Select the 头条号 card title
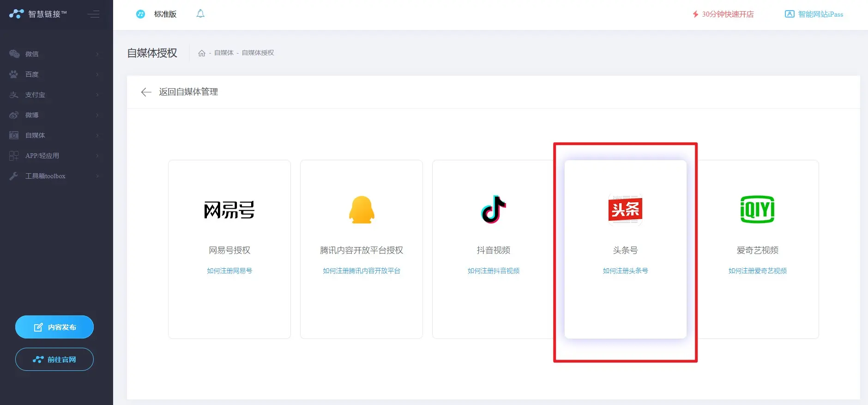Viewport: 868px width, 405px height. click(x=626, y=250)
